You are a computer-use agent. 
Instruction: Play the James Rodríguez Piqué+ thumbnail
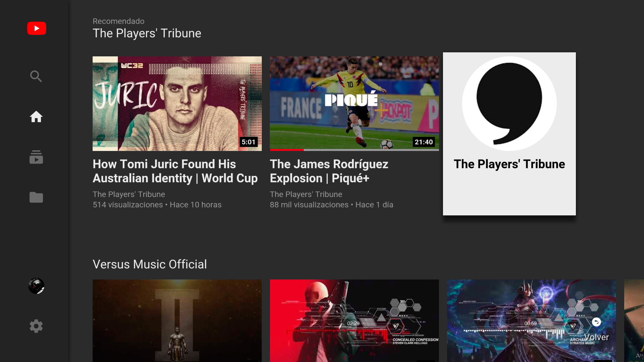click(354, 104)
